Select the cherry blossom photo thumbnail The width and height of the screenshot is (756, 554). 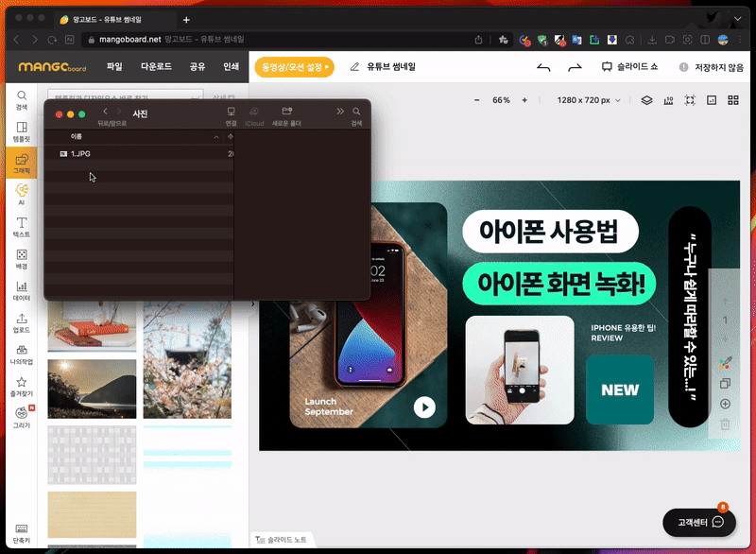point(187,360)
